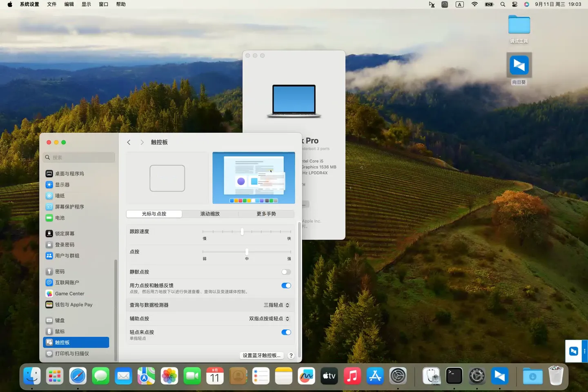The width and height of the screenshot is (588, 392).
Task: Open Terminal from the Dock
Action: (454, 376)
